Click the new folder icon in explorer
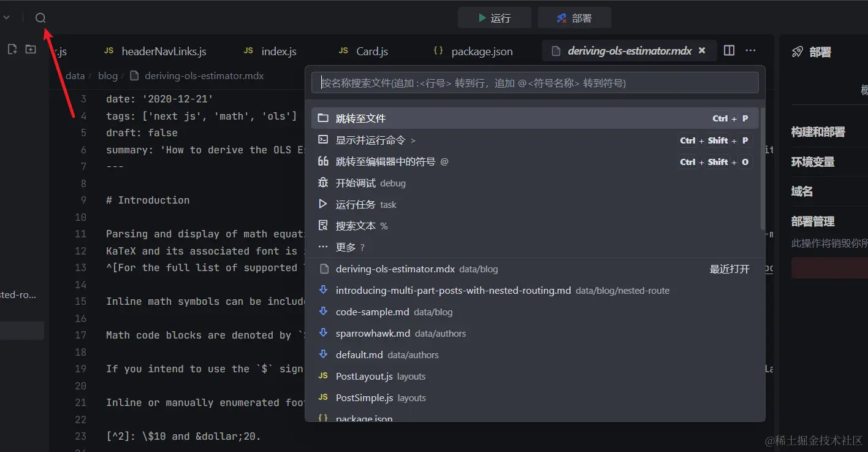The image size is (868, 452). 30,49
